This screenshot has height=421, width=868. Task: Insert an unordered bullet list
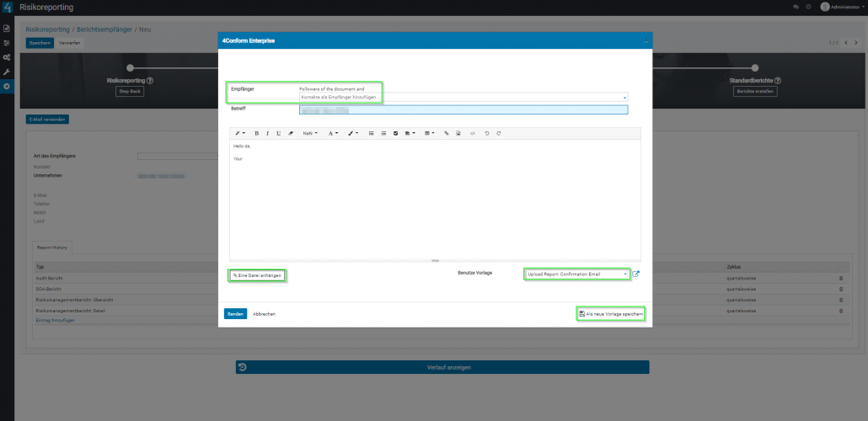(x=372, y=133)
